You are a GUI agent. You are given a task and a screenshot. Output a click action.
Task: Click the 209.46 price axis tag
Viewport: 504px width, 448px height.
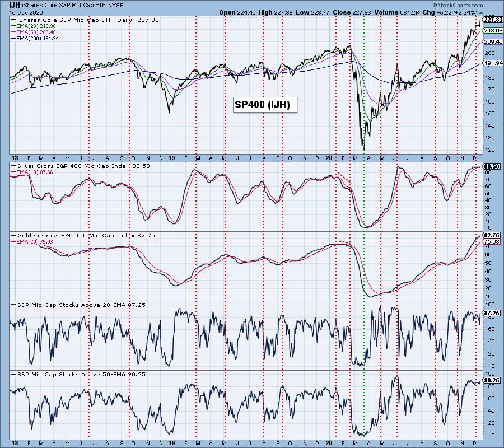point(493,42)
